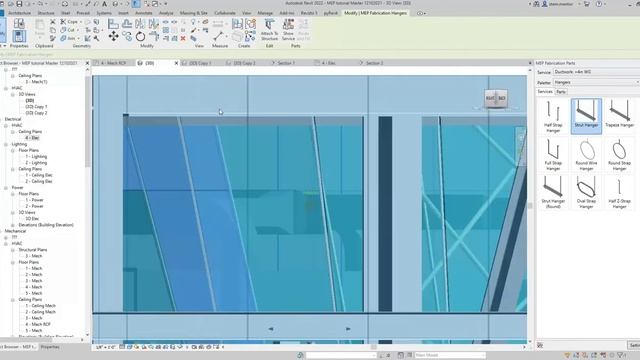The height and width of the screenshot is (360, 640).
Task: Click the Properties palette icon in ribbon
Action: (x=19, y=36)
